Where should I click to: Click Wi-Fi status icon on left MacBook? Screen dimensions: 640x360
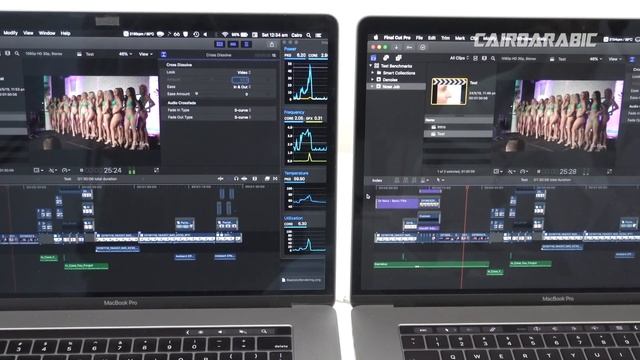[x=224, y=35]
